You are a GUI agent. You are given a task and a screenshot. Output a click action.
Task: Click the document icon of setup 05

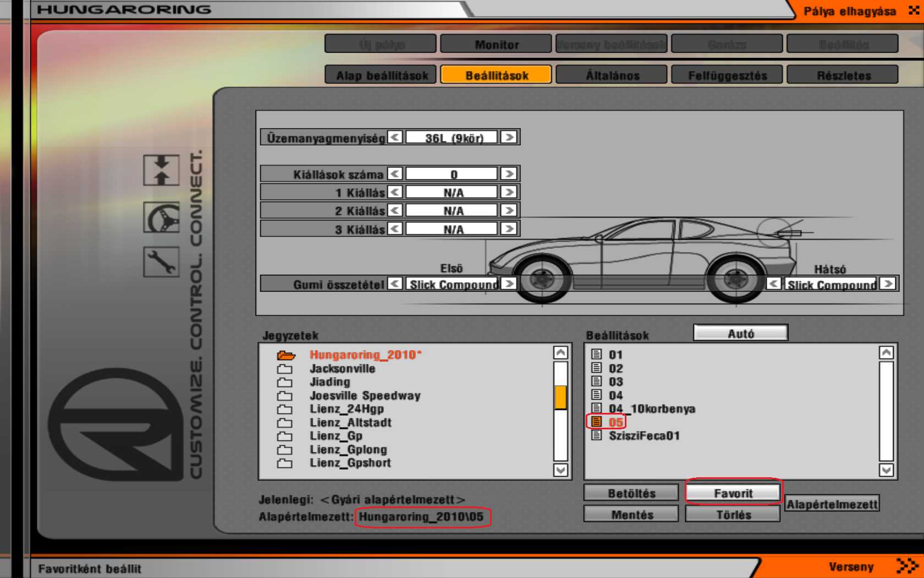click(x=597, y=422)
